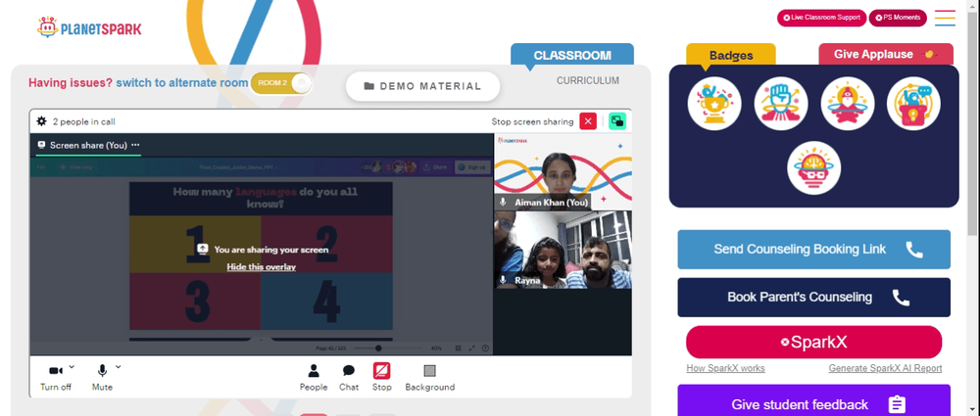Click Sign up in shared screen

pyautogui.click(x=470, y=166)
